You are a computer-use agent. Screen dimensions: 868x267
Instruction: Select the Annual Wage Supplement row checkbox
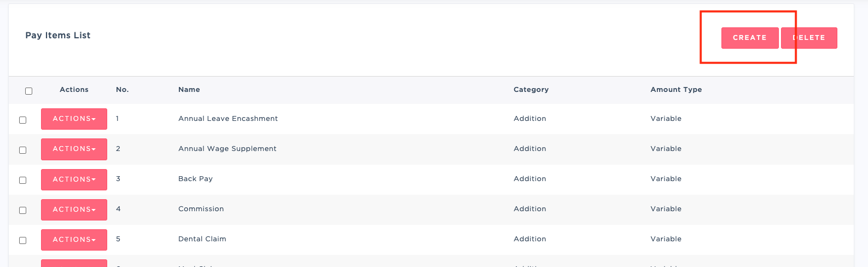click(23, 150)
